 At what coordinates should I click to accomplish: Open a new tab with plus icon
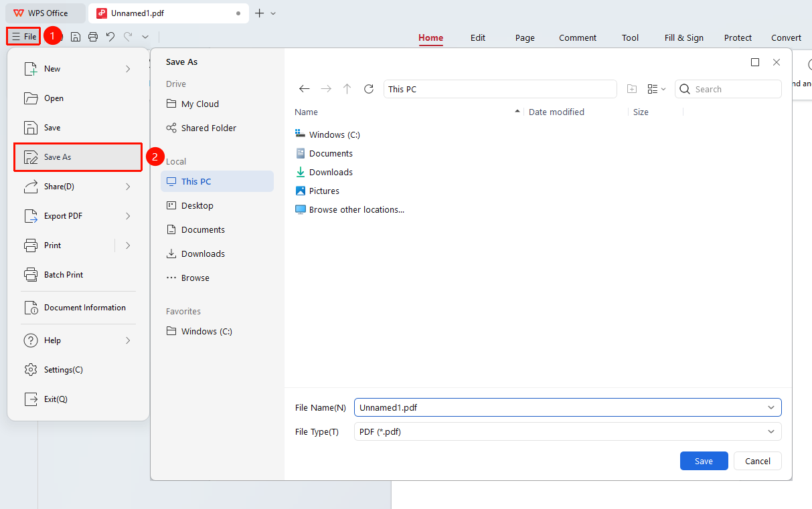point(260,13)
